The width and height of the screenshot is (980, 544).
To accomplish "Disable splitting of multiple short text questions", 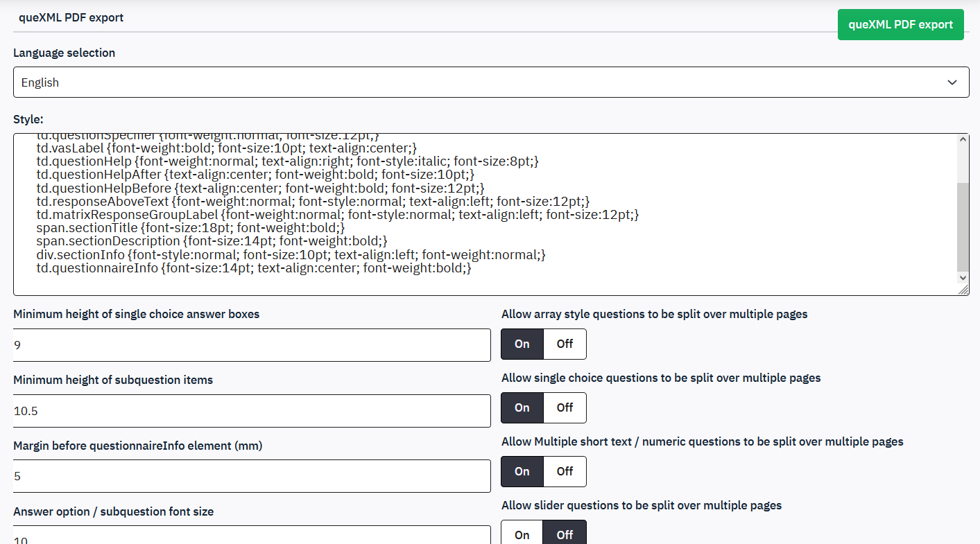I will 565,471.
